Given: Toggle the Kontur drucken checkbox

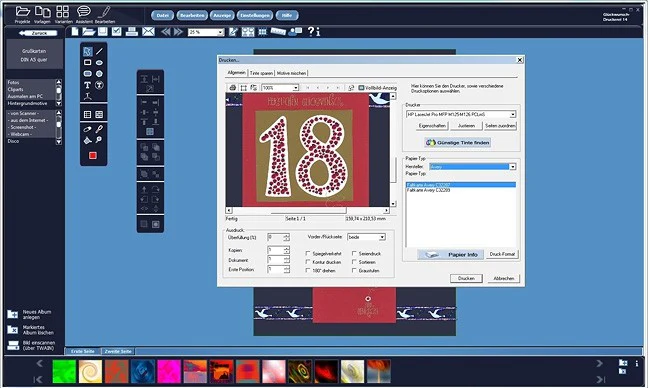Looking at the screenshot, I should click(308, 262).
